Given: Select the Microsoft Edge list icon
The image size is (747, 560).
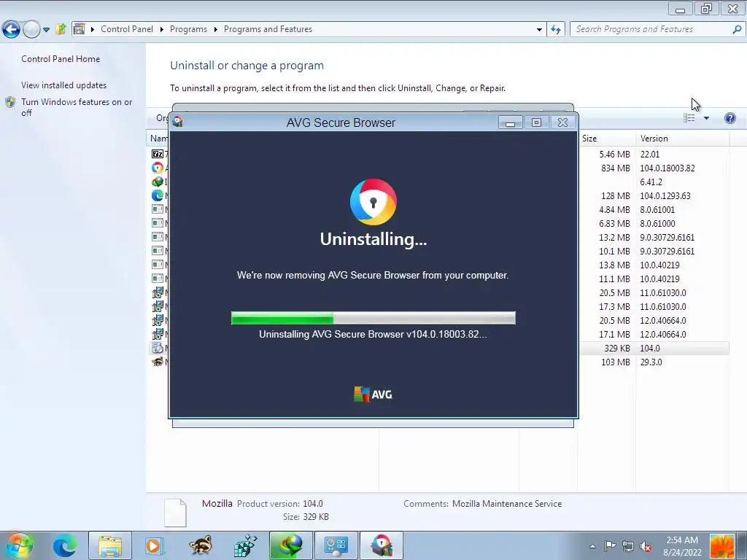Looking at the screenshot, I should [158, 195].
